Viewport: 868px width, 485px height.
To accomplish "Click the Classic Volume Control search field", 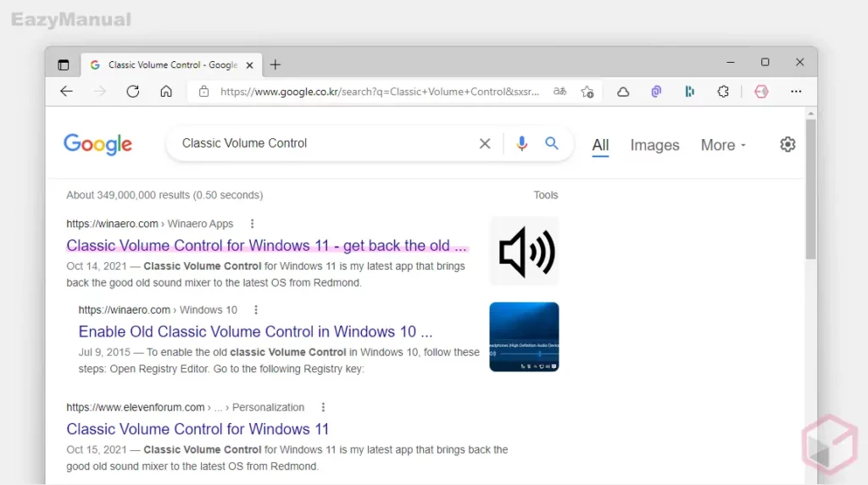I will 322,143.
